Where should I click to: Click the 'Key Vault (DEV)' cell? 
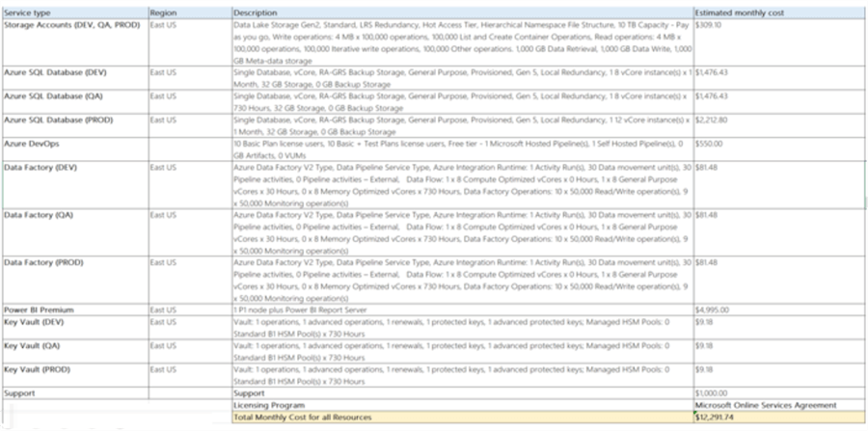click(x=75, y=328)
